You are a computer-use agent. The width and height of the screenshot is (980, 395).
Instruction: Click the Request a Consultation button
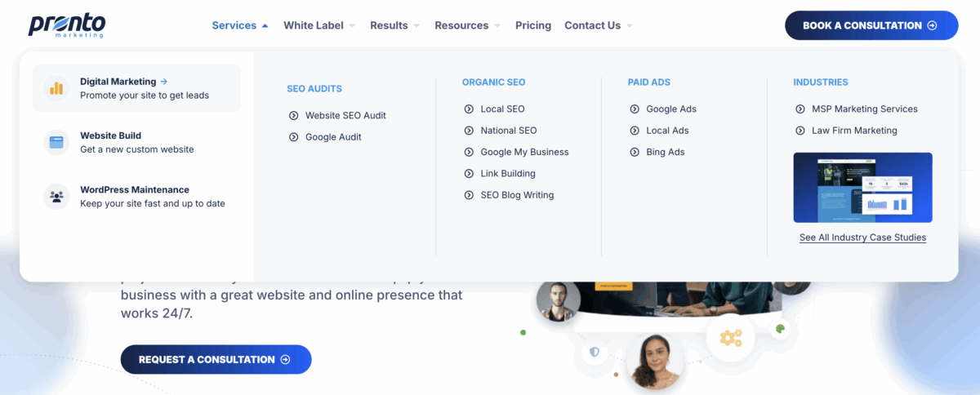(216, 359)
